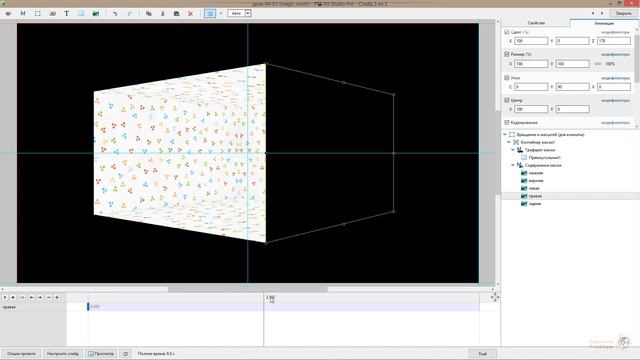Collapse the Контейнер маски node
640x360 pixels.
tap(509, 142)
